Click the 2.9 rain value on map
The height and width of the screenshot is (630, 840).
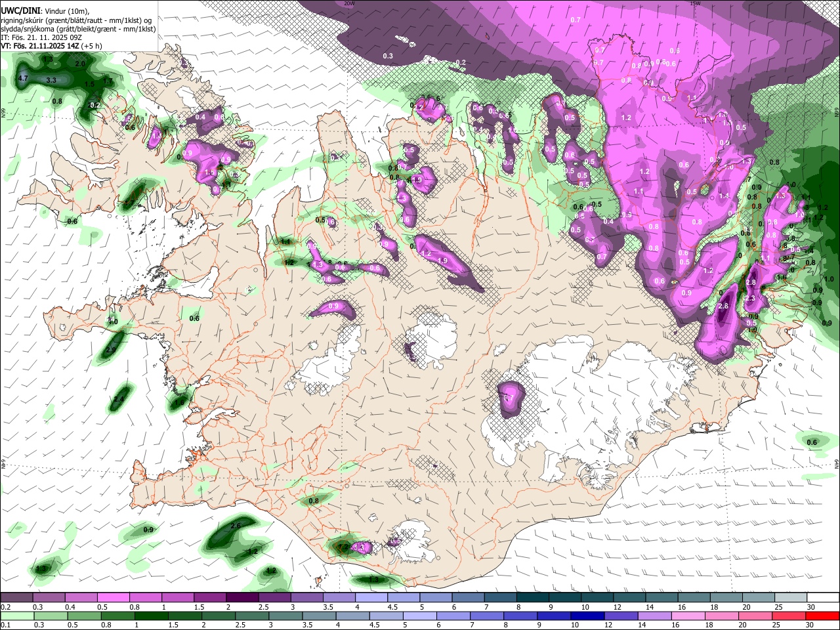click(110, 350)
